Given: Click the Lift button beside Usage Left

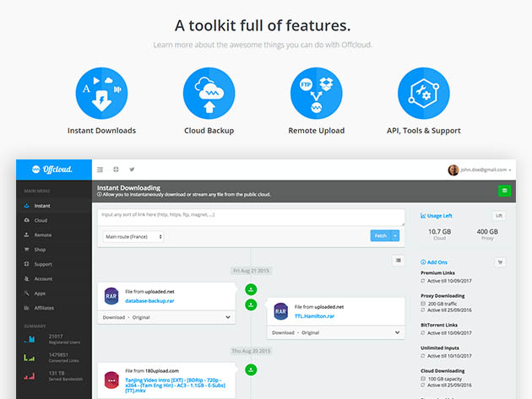Looking at the screenshot, I should click(499, 216).
